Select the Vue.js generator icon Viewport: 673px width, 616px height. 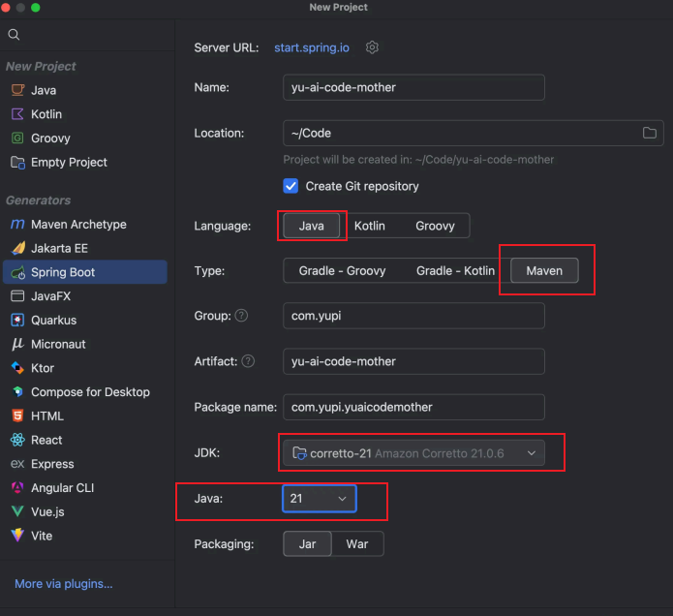17,511
